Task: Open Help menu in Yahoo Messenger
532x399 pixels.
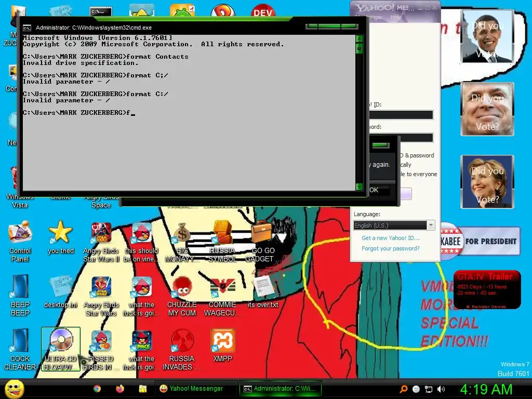Action: 396,17
